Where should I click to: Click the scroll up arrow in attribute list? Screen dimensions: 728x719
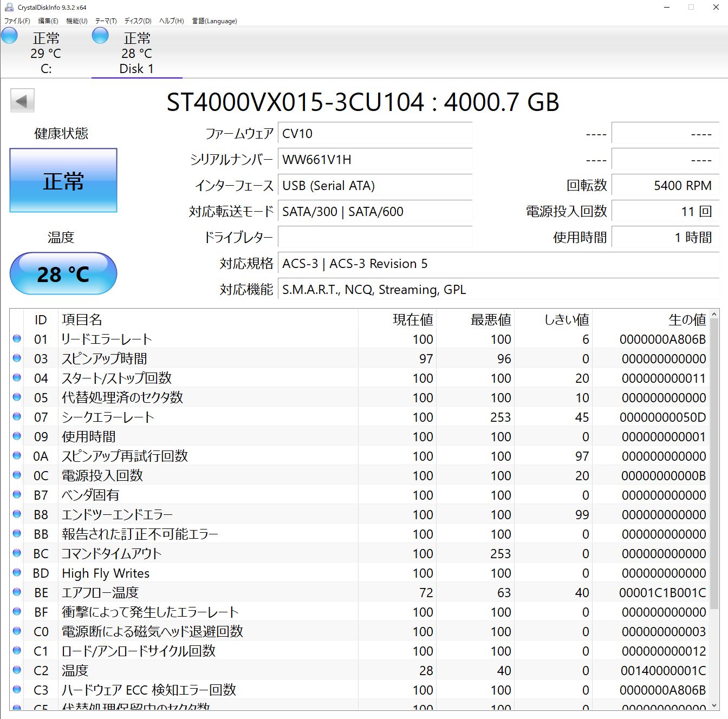714,315
